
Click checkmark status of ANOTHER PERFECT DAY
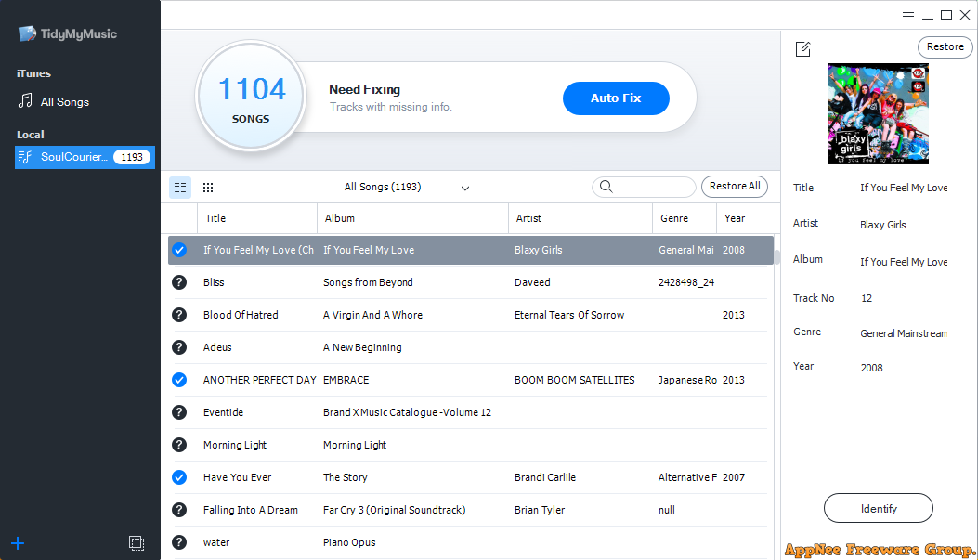coord(179,380)
